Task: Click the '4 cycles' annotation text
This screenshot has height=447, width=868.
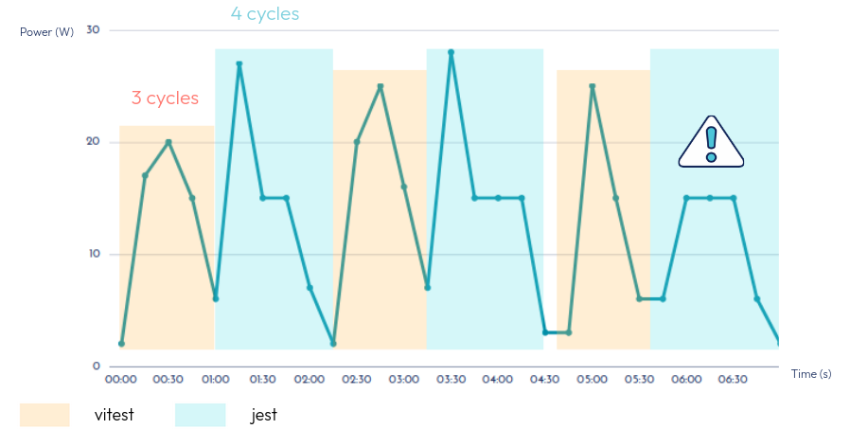Action: point(265,14)
